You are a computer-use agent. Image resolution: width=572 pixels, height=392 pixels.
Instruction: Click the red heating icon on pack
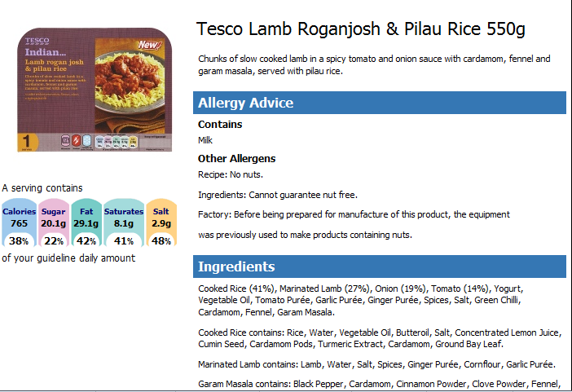(x=76, y=140)
